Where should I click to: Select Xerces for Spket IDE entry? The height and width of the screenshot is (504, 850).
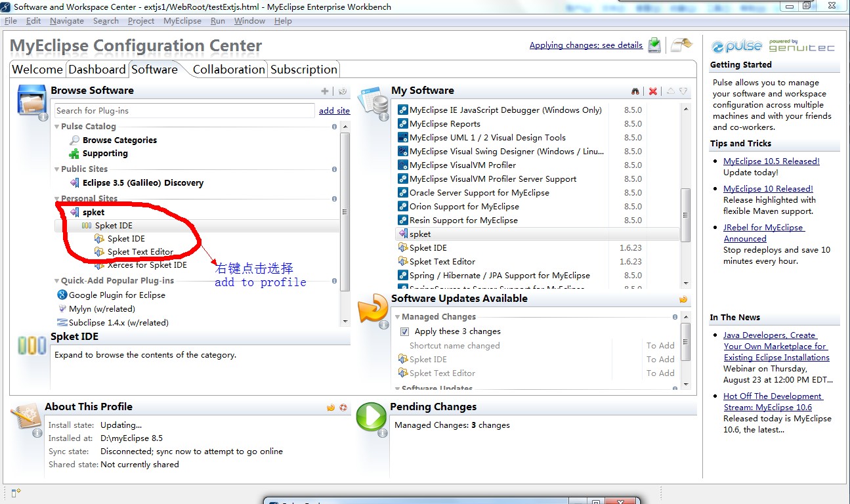147,265
